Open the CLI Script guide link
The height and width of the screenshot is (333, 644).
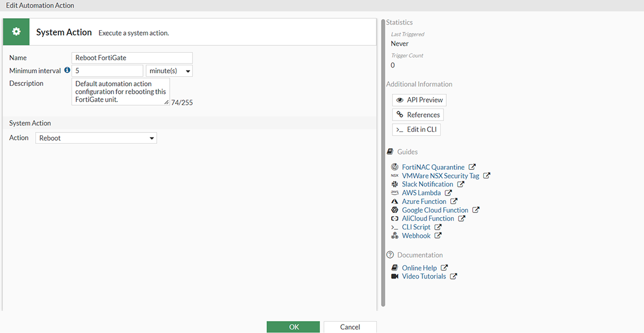tap(416, 227)
